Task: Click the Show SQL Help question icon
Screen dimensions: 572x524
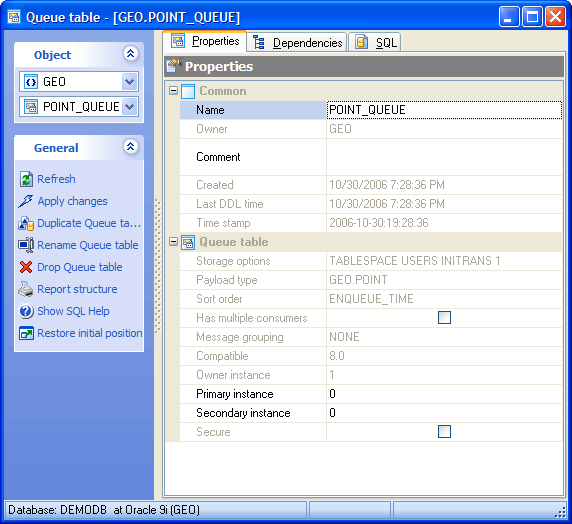Action: point(26,311)
